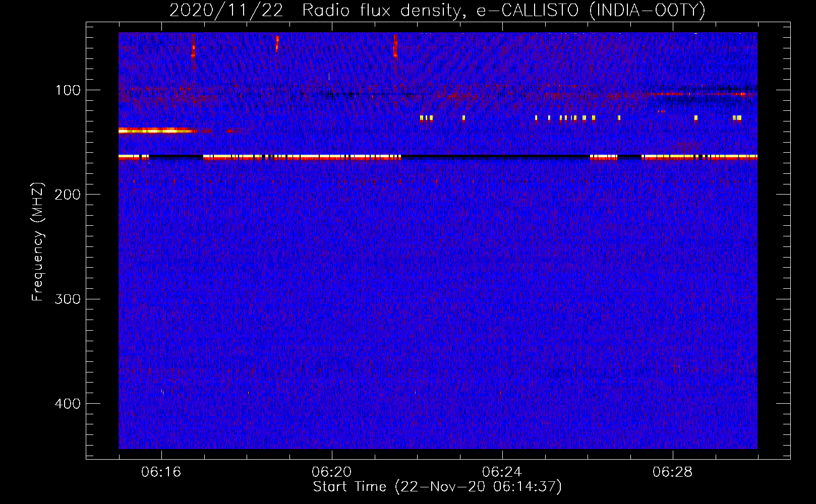The image size is (816, 504).
Task: Click the 200 MHz frequency axis label
Action: [68, 195]
